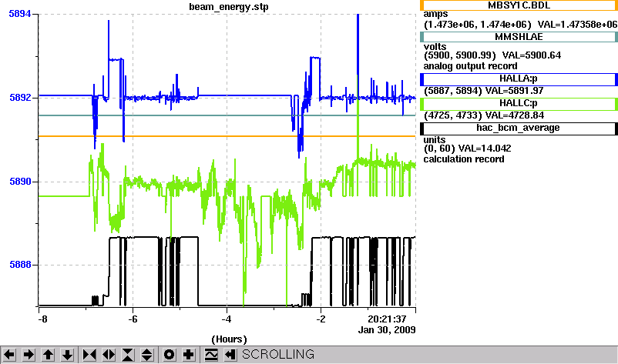This screenshot has width=618, height=364.
Task: Pan the plot up with the up arrow
Action: 48,355
